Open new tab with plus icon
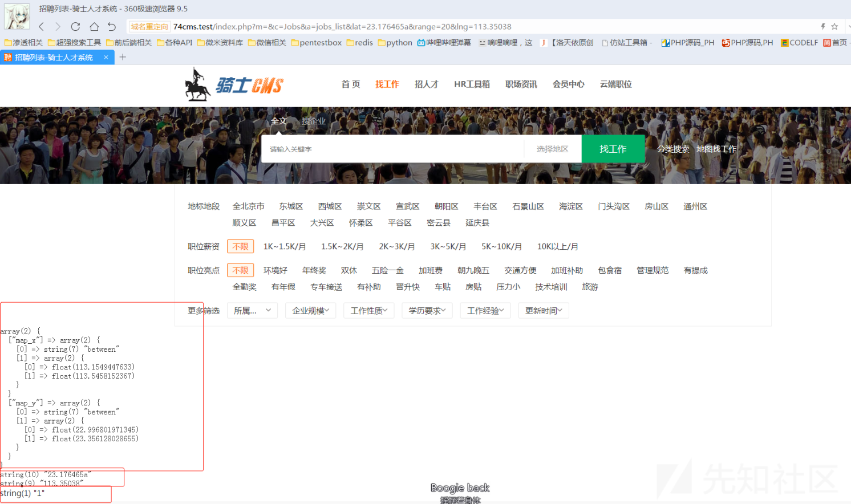Screen dimensions: 851x504 pyautogui.click(x=123, y=57)
